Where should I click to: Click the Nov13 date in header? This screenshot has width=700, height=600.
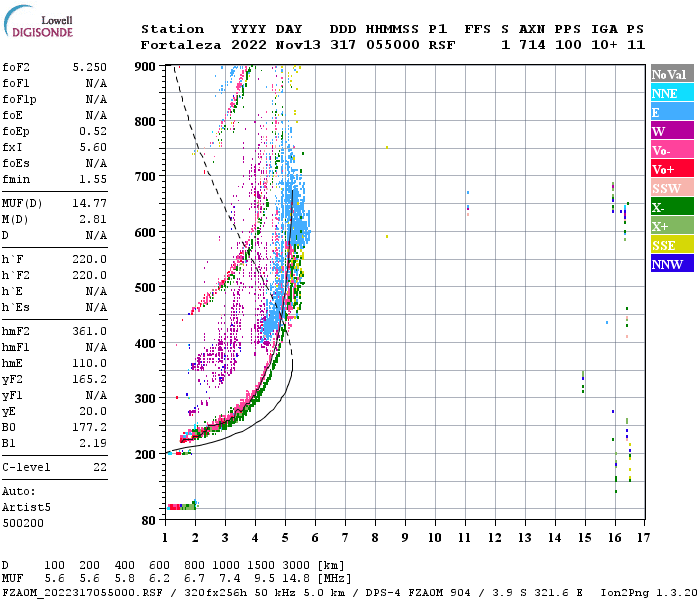pyautogui.click(x=298, y=45)
